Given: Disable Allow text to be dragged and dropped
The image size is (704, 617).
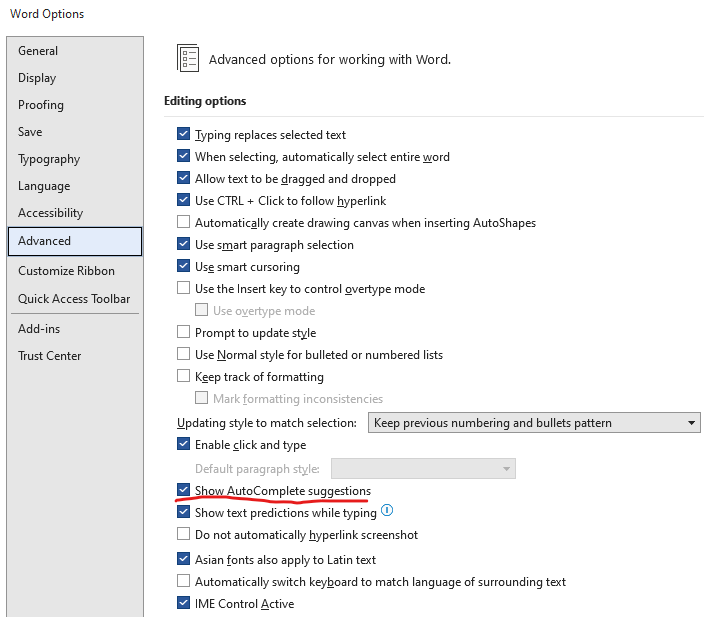Looking at the screenshot, I should tap(183, 178).
